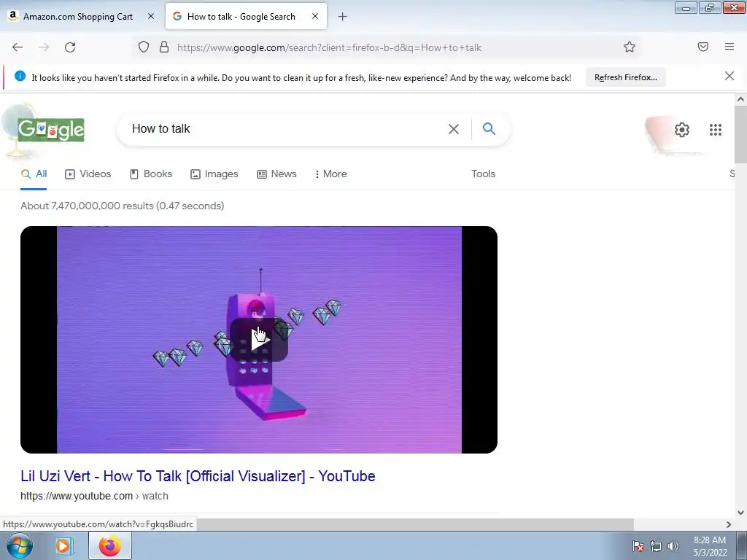Open Google quick settings gear icon
This screenshot has height=560, width=747.
pos(682,130)
